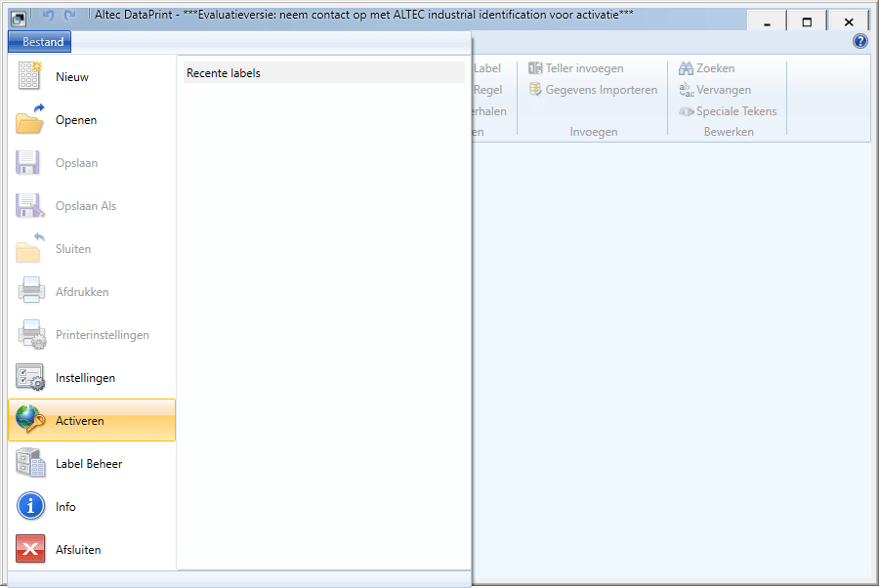Viewport: 879px width, 588px height.
Task: Click the Sluiten folder icon
Action: pos(29,248)
